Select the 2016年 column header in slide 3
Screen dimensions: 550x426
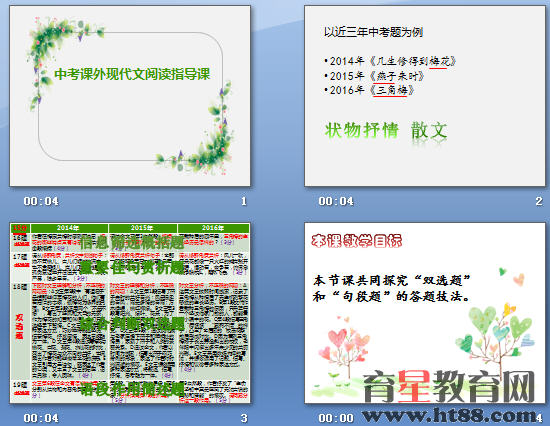[213, 228]
